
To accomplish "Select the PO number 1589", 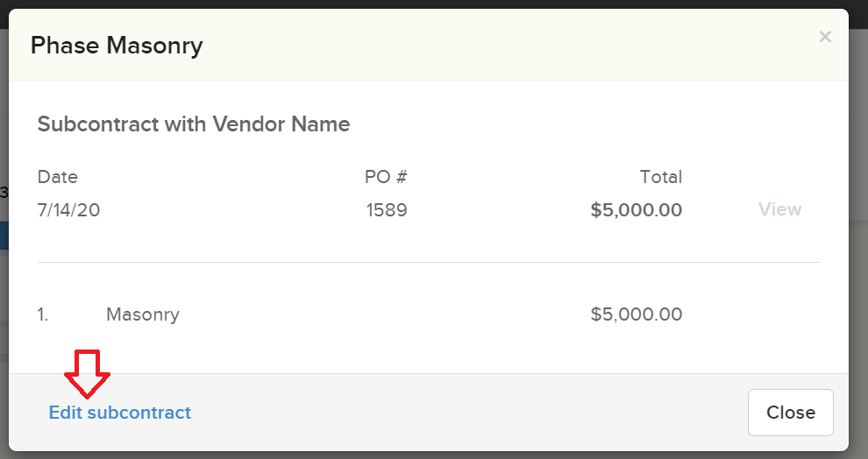I will click(387, 210).
